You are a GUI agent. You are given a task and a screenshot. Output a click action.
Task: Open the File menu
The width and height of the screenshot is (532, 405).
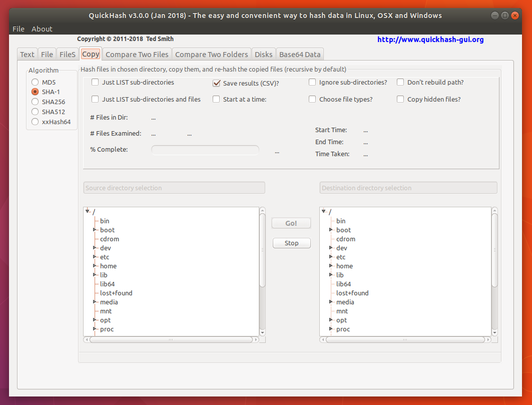(x=19, y=29)
